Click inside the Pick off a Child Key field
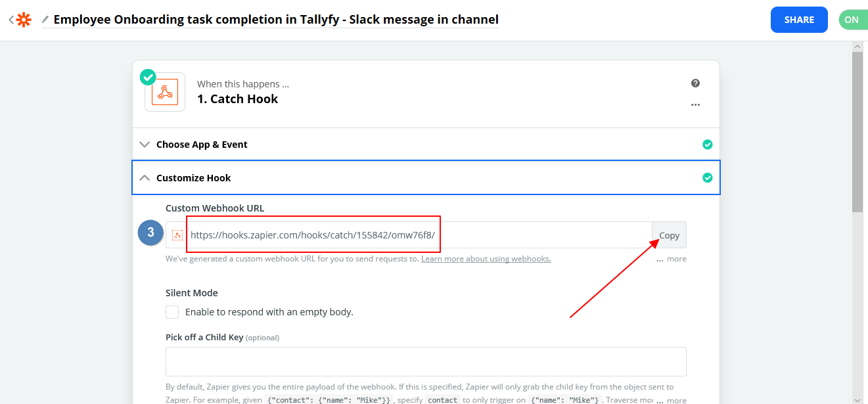Image resolution: width=868 pixels, height=404 pixels. (x=426, y=361)
